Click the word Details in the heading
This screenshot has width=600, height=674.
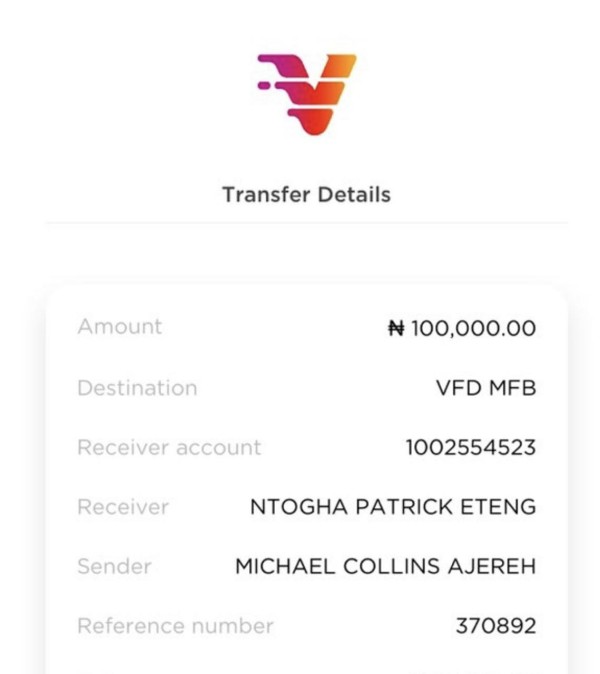[353, 195]
